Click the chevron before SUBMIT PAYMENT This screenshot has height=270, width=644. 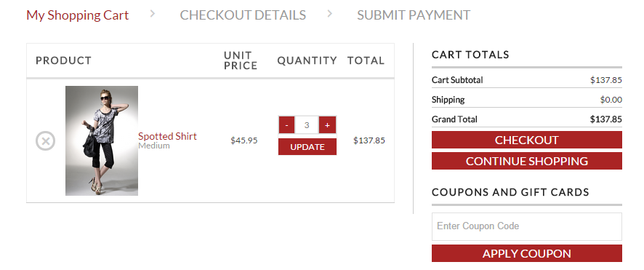pos(330,14)
